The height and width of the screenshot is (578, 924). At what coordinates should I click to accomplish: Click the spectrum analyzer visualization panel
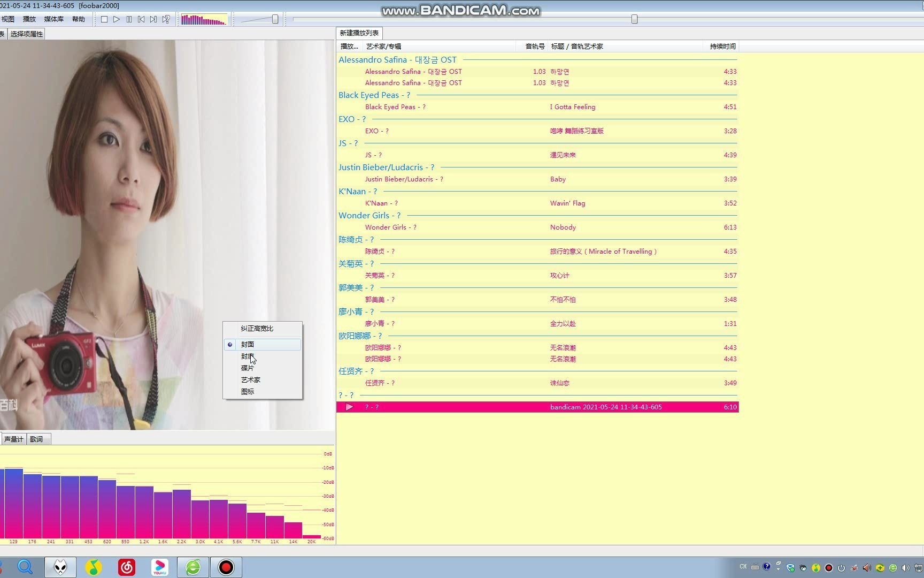point(167,495)
